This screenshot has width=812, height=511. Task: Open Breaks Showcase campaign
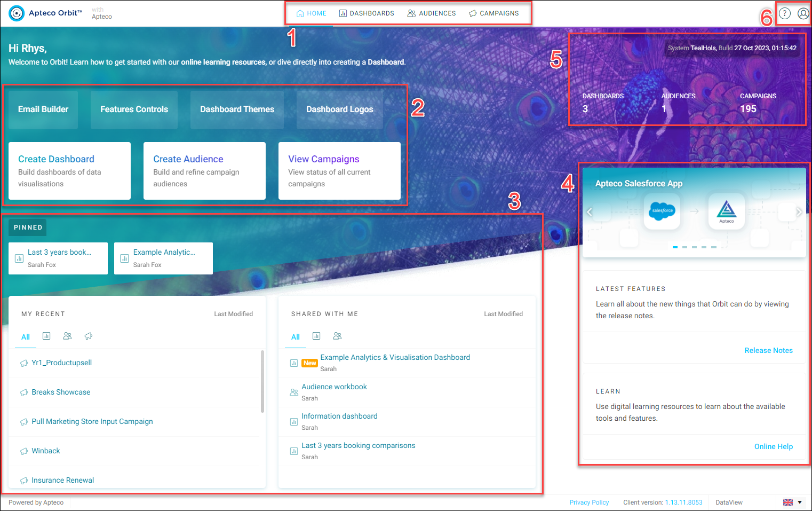pos(61,392)
